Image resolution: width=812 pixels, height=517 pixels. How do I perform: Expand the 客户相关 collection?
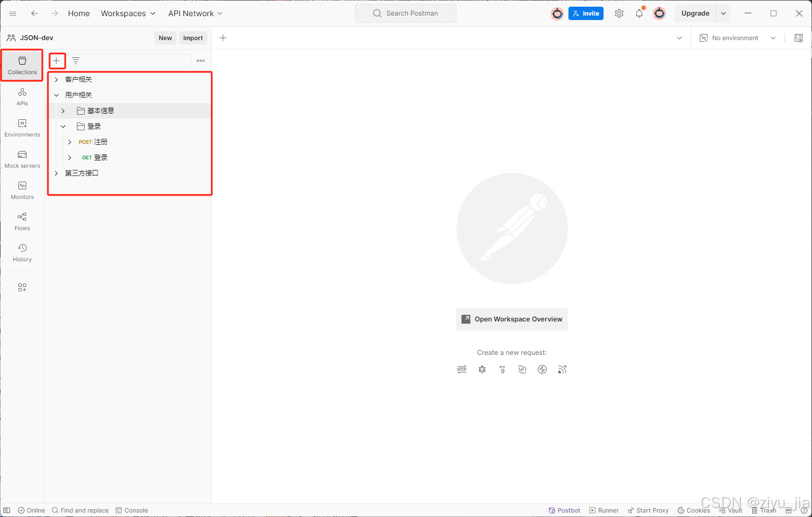click(x=56, y=80)
